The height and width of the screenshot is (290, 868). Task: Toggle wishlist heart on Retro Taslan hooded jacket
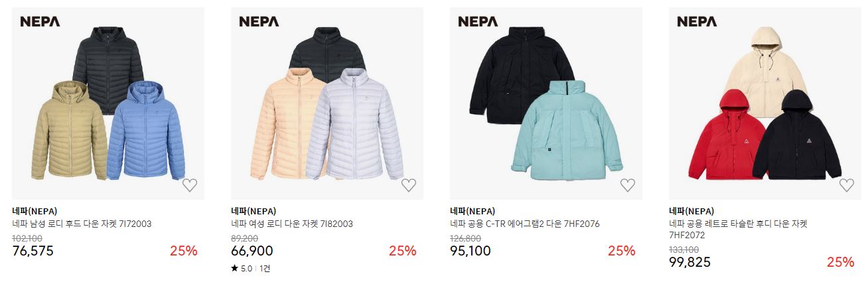click(847, 185)
